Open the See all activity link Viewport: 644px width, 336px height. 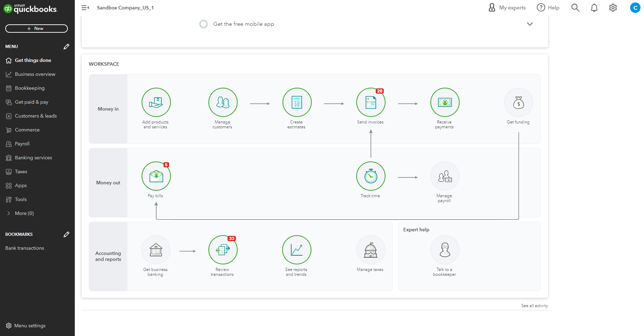click(x=534, y=305)
